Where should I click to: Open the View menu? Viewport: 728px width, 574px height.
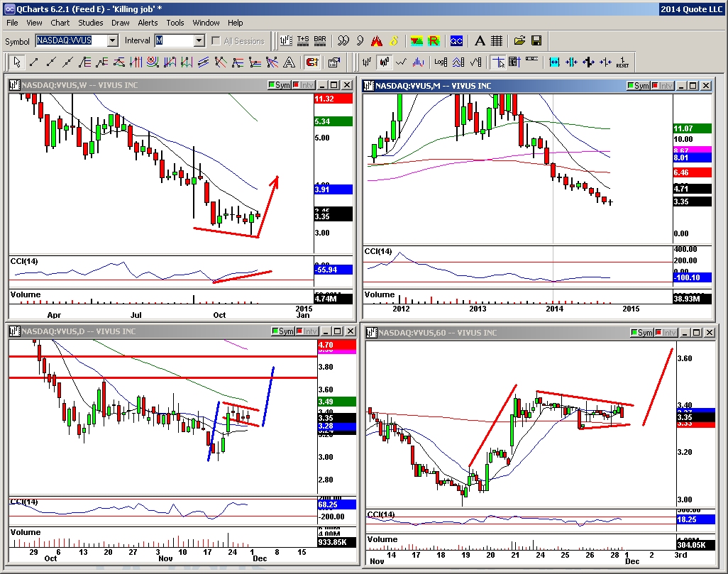[x=34, y=23]
